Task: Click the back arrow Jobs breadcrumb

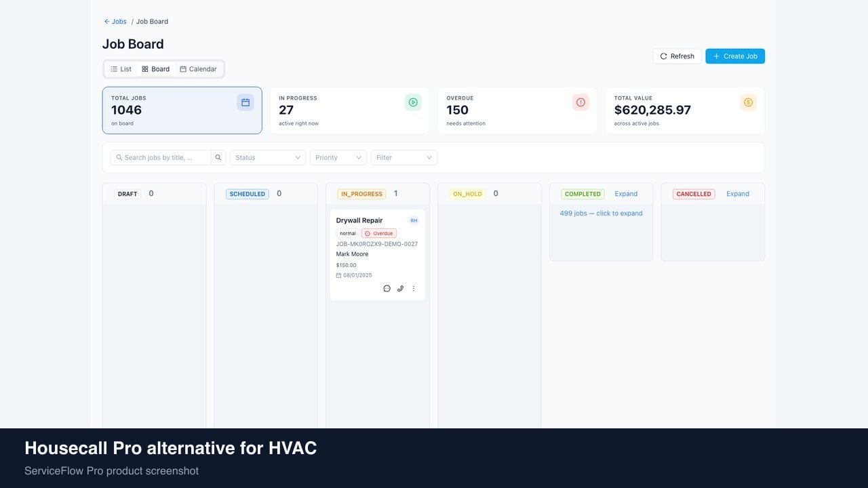Action: click(x=115, y=22)
